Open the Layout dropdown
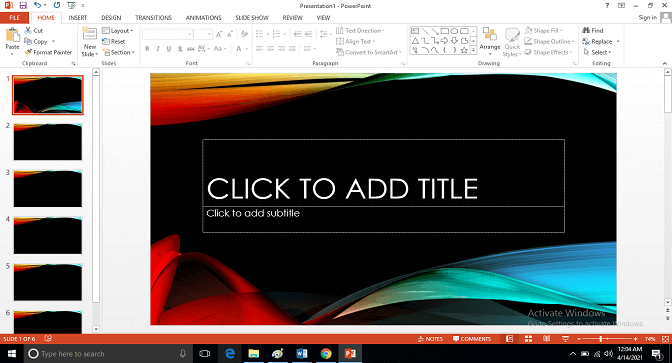The height and width of the screenshot is (363, 672). pyautogui.click(x=118, y=30)
